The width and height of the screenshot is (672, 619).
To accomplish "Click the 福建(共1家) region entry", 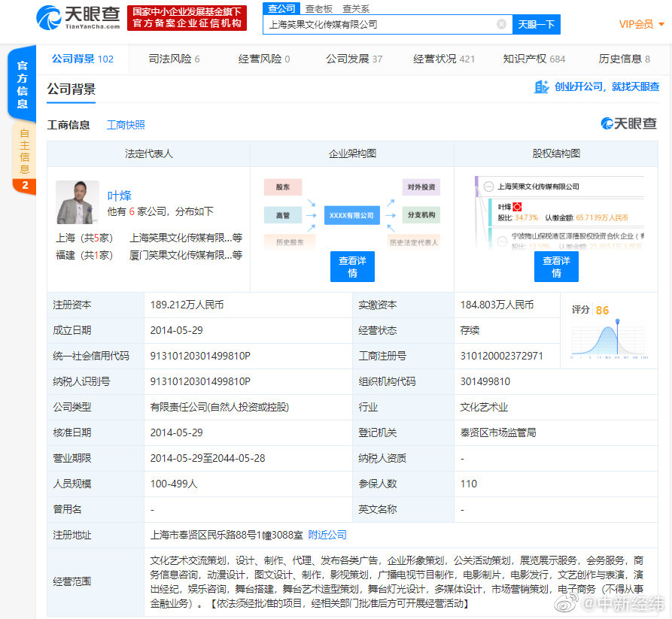I will click(x=84, y=255).
